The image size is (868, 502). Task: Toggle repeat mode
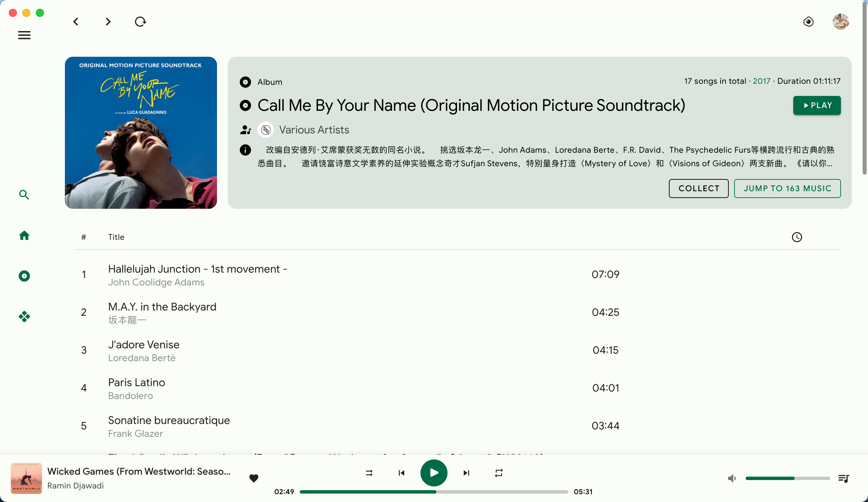(499, 473)
